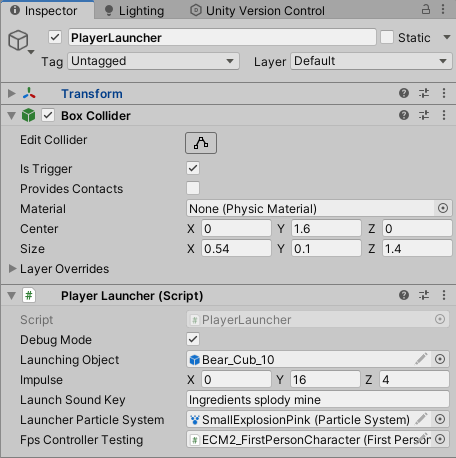Open the Lighting tab
This screenshot has width=456, height=458.
coord(134,11)
